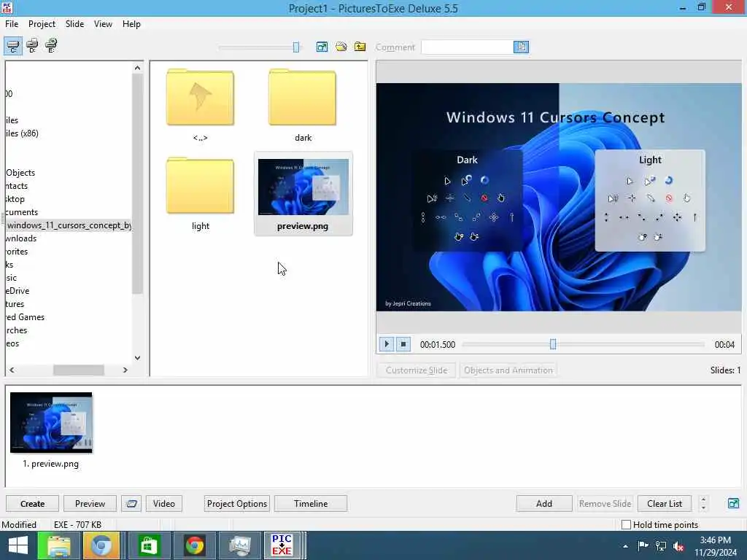Open the View menu
Screen dimensions: 747x560
[x=103, y=24]
